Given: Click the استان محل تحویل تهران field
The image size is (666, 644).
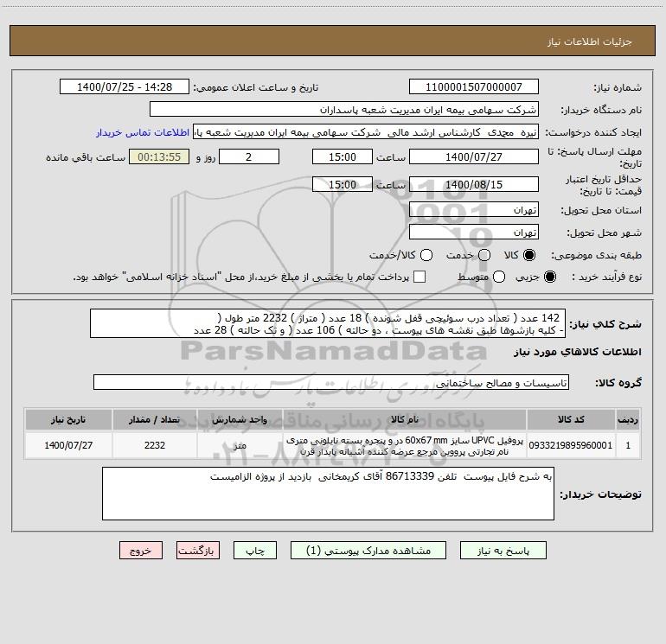Looking at the screenshot, I should pos(474,210).
